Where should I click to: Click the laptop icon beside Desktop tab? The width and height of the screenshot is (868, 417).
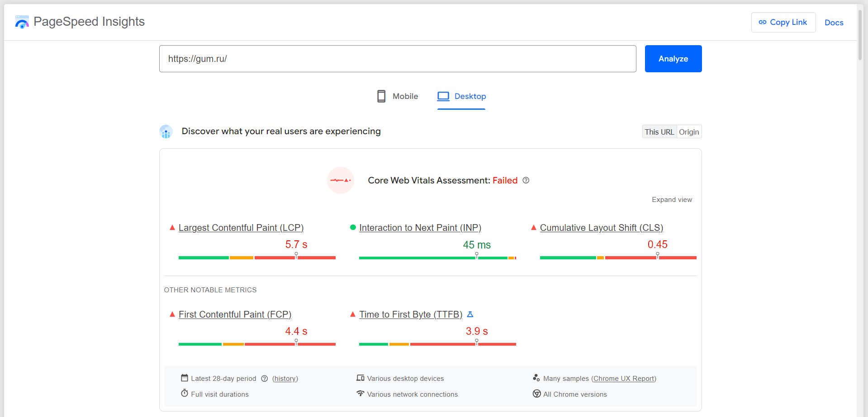(x=443, y=96)
